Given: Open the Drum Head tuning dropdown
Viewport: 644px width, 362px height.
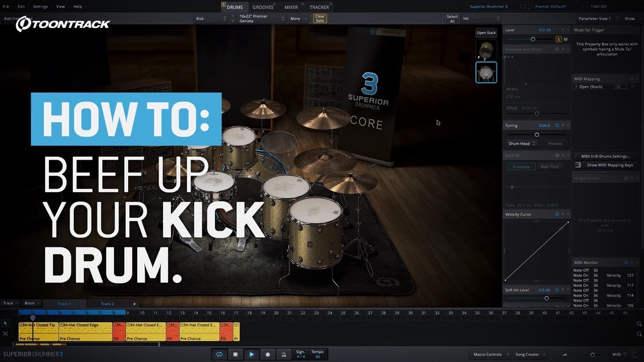Looking at the screenshot, I should (x=521, y=144).
